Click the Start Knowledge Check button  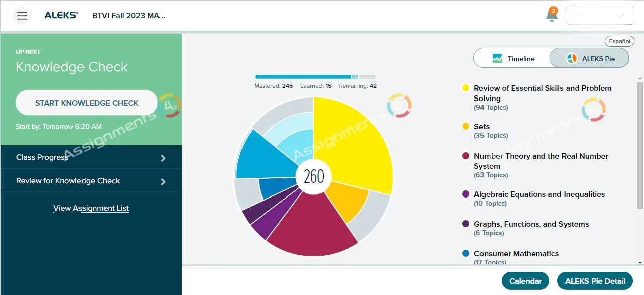pos(87,103)
